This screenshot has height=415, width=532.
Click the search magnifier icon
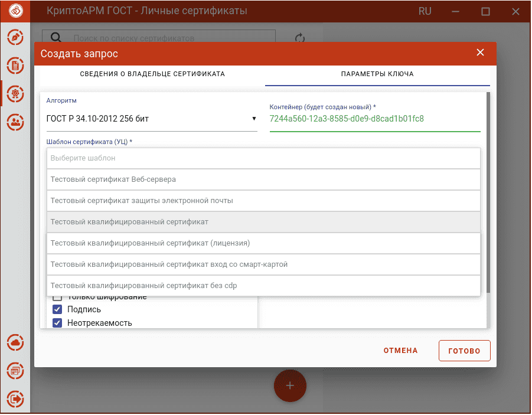pos(56,37)
